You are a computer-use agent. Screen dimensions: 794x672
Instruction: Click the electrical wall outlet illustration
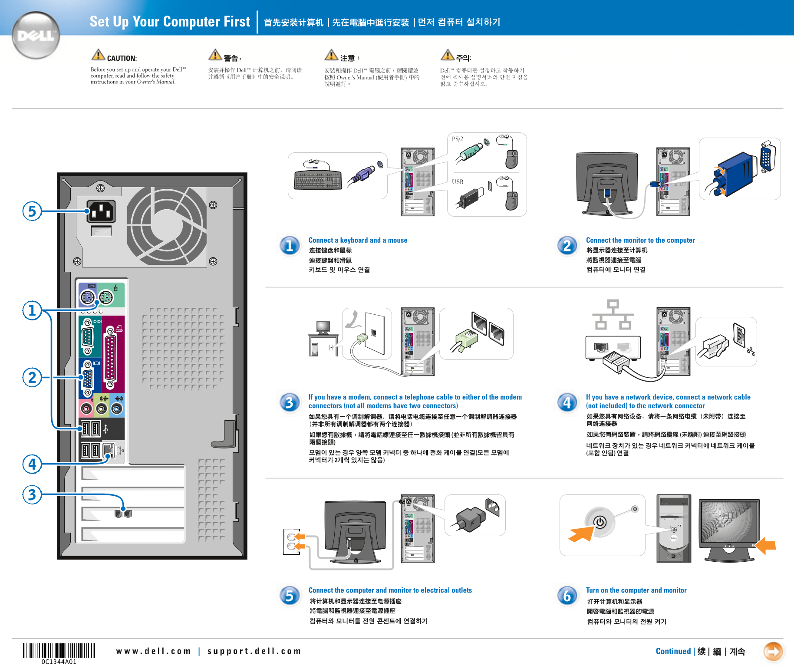click(x=291, y=541)
